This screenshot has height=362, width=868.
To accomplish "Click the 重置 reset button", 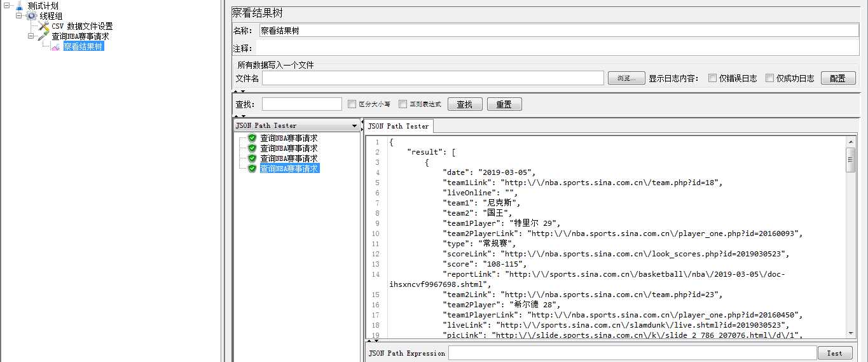I will pyautogui.click(x=504, y=104).
